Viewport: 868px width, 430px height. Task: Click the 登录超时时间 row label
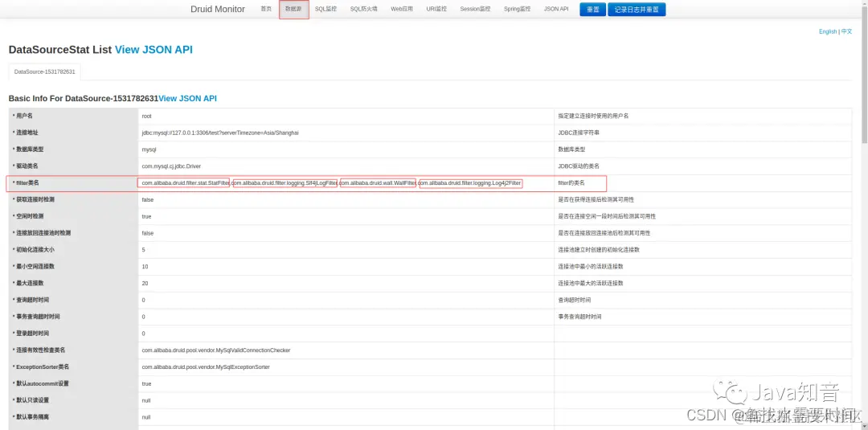click(x=32, y=334)
